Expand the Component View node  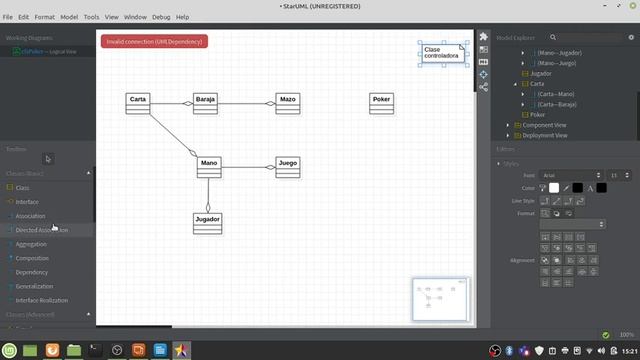tap(508, 125)
